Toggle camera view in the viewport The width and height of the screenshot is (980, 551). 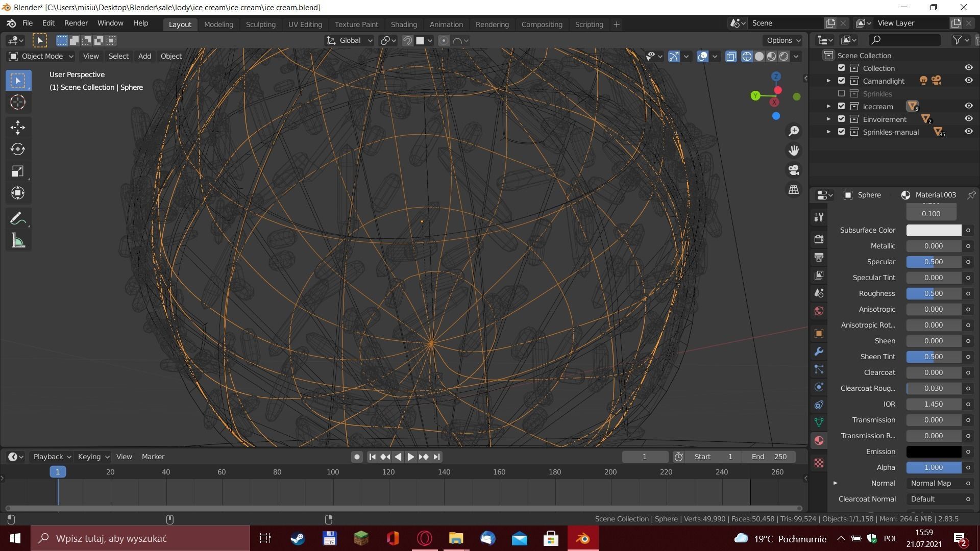(794, 170)
